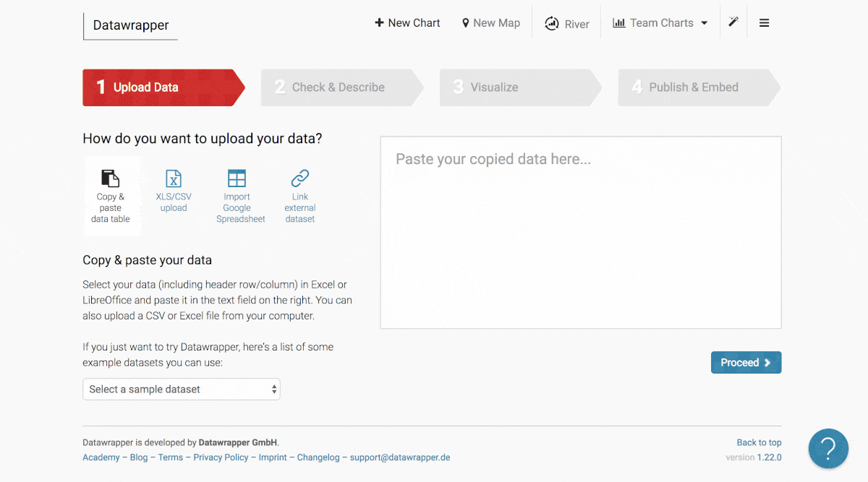Click the Datawrapper logo
Screen dimensions: 868x482
(131, 25)
